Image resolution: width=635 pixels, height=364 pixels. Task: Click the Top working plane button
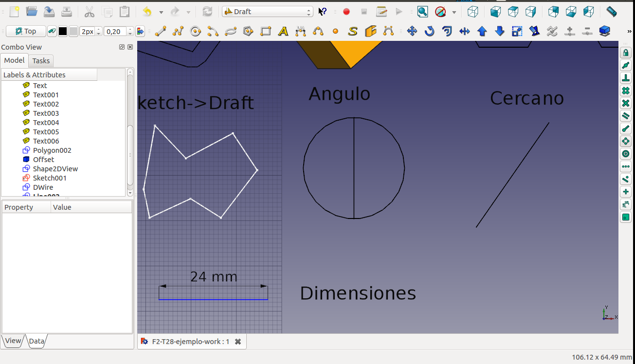click(x=26, y=32)
